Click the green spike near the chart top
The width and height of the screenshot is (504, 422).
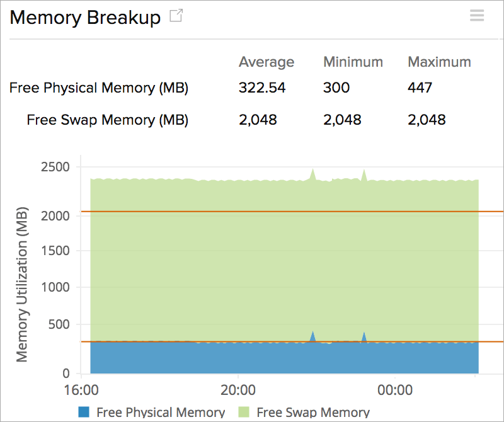312,170
